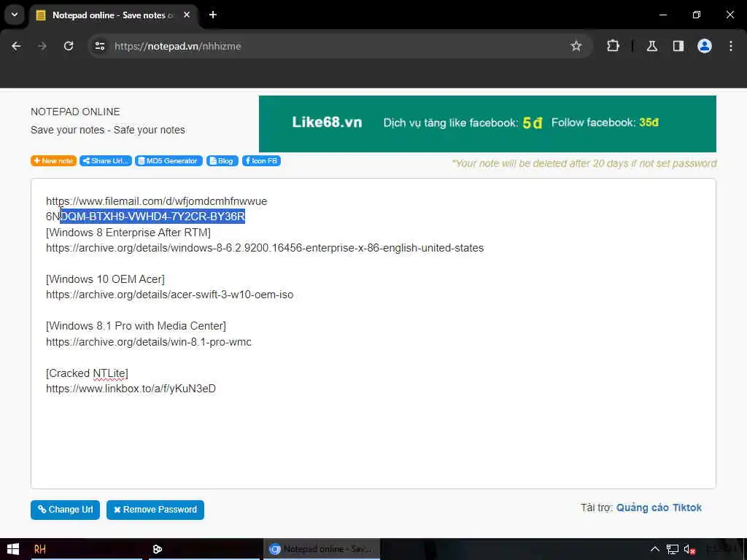Click blank area inside note editor
This screenshot has height=560, width=747.
pos(373,440)
